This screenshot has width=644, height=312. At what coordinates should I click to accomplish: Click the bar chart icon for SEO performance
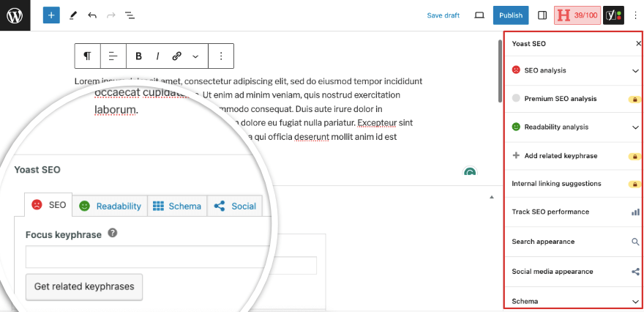coord(635,212)
